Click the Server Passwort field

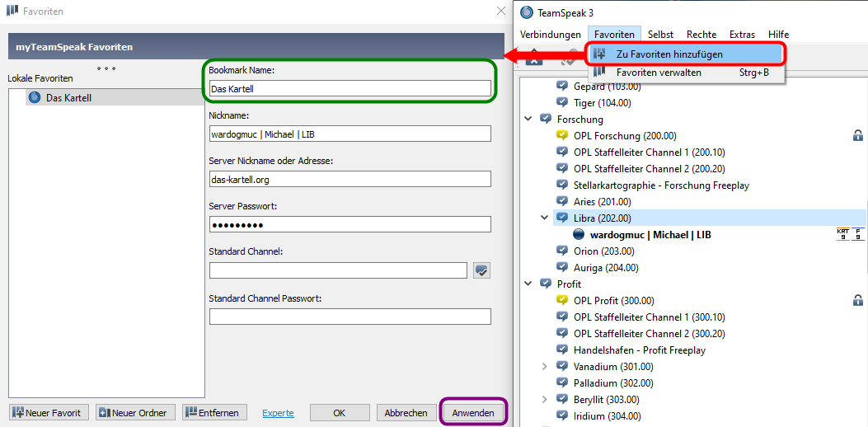pos(350,224)
